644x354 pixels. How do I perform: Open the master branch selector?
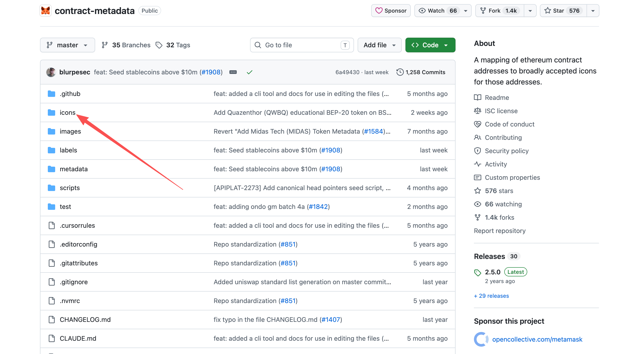[68, 45]
